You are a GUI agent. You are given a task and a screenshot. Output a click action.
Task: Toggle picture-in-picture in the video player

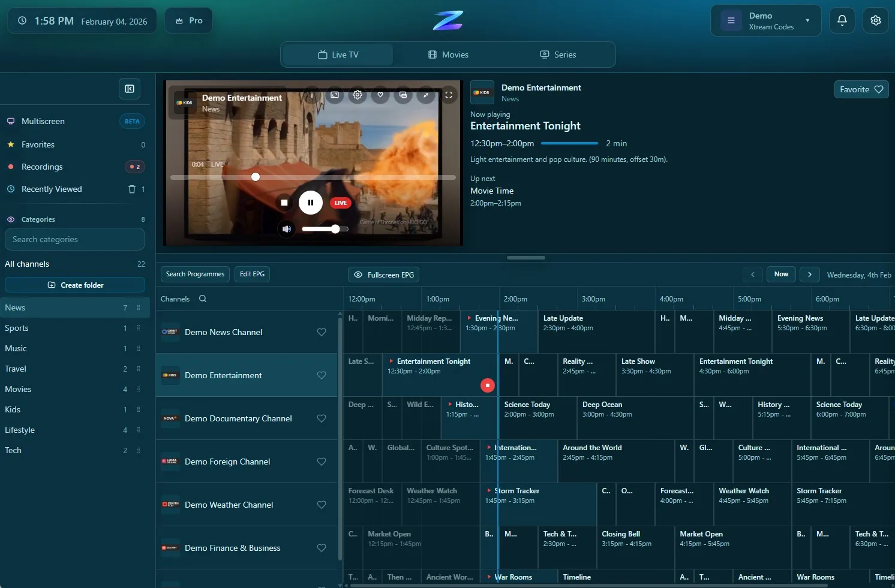(x=335, y=95)
